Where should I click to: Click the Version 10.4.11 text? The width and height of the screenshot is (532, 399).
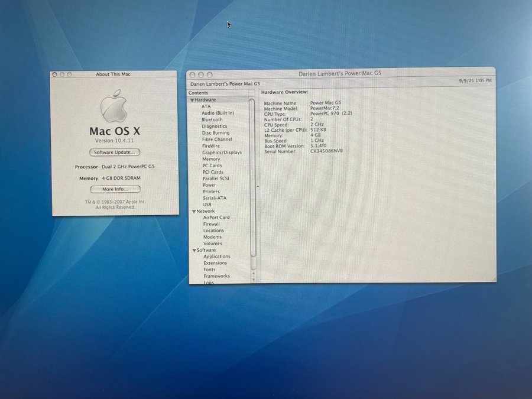(114, 141)
